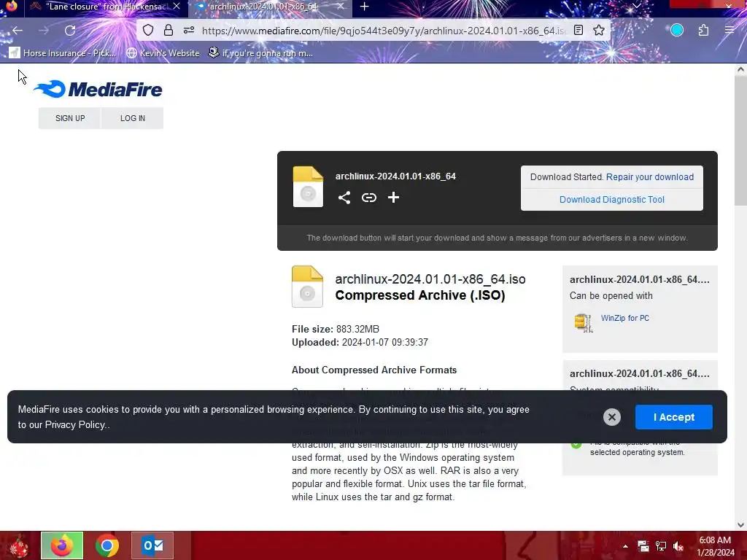The height and width of the screenshot is (560, 747).
Task: Open Download Diagnostic Tool link
Action: pyautogui.click(x=612, y=200)
